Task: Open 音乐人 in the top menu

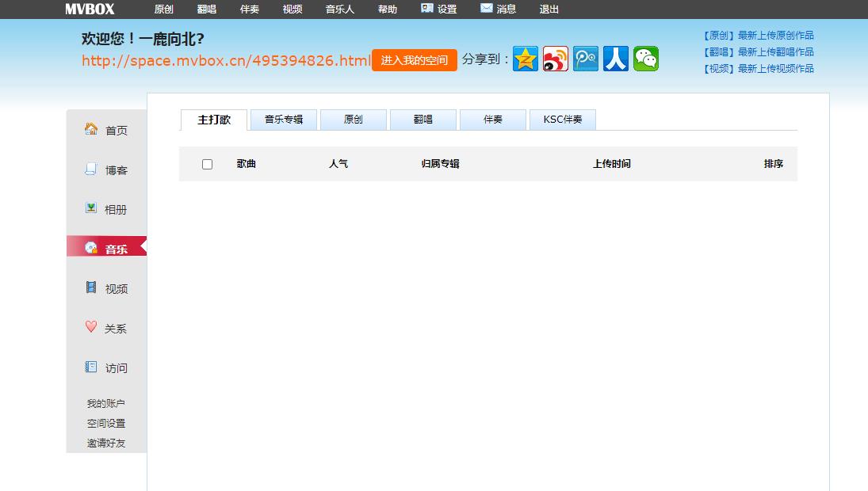Action: click(x=339, y=10)
